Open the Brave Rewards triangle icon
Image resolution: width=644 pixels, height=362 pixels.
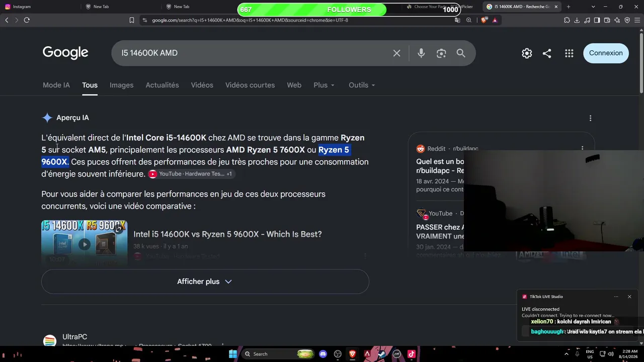point(495,20)
